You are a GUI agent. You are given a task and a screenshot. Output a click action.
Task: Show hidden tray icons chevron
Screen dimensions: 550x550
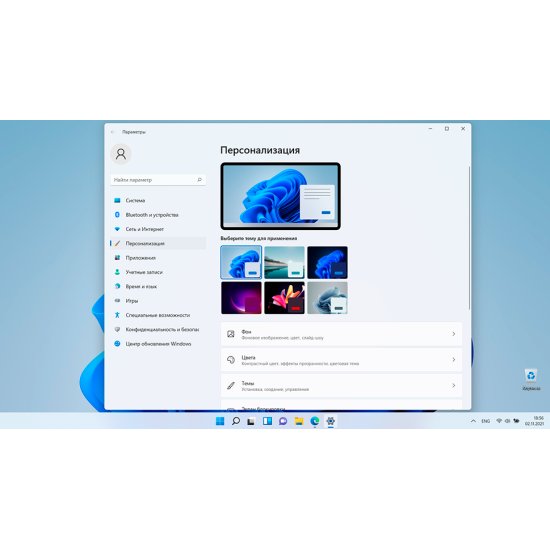pyautogui.click(x=473, y=421)
